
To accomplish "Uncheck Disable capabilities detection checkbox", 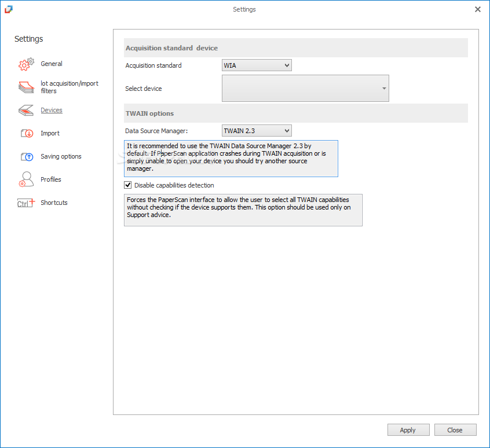I will click(128, 185).
